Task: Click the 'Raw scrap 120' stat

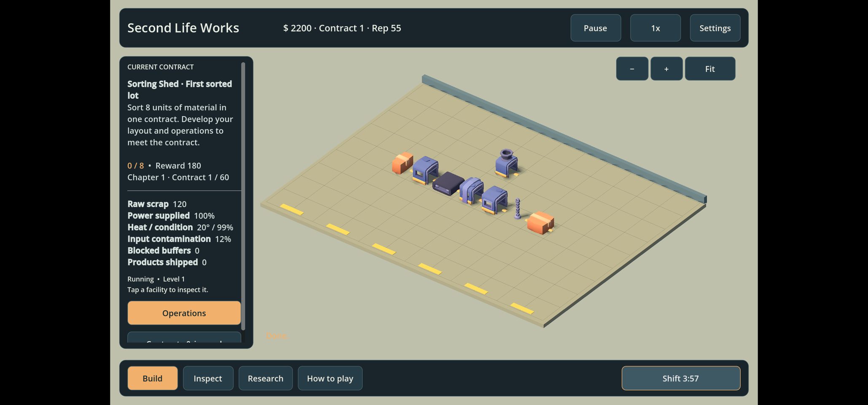Action: click(x=157, y=204)
